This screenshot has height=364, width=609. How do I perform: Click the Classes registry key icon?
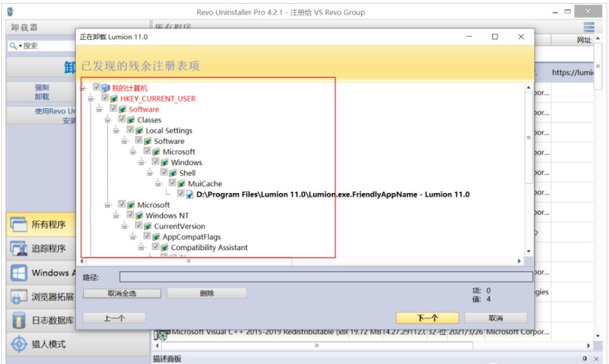(131, 120)
